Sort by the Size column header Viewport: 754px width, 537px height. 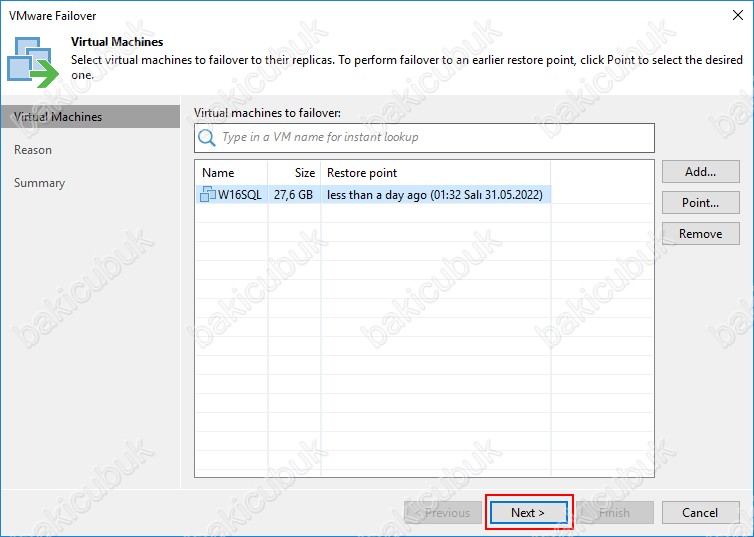[294, 173]
